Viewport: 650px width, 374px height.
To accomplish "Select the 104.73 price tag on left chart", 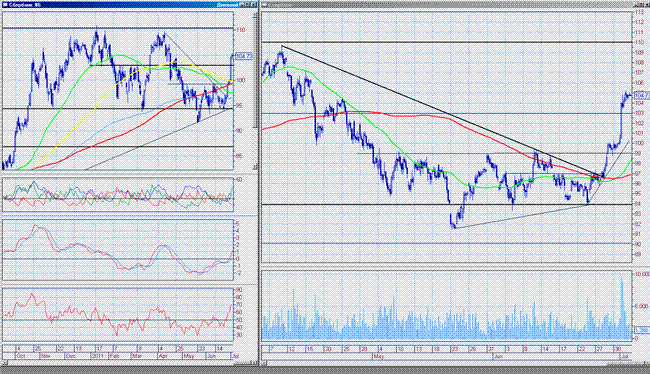I will click(243, 56).
